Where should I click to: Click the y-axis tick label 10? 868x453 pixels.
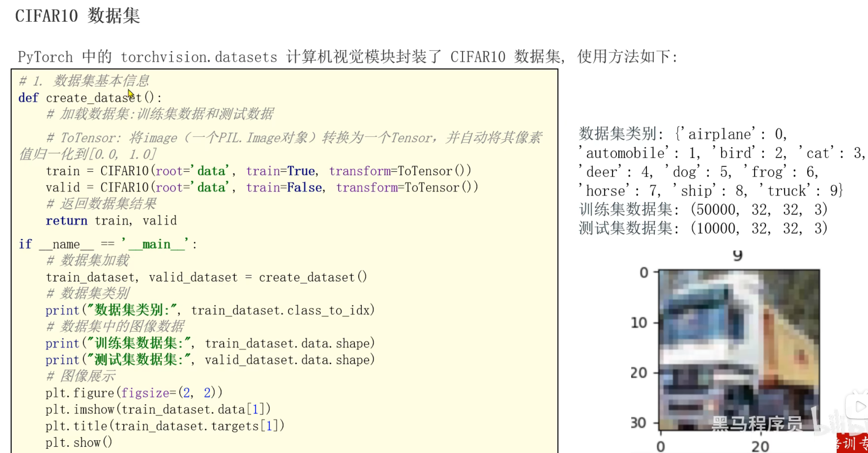click(639, 323)
